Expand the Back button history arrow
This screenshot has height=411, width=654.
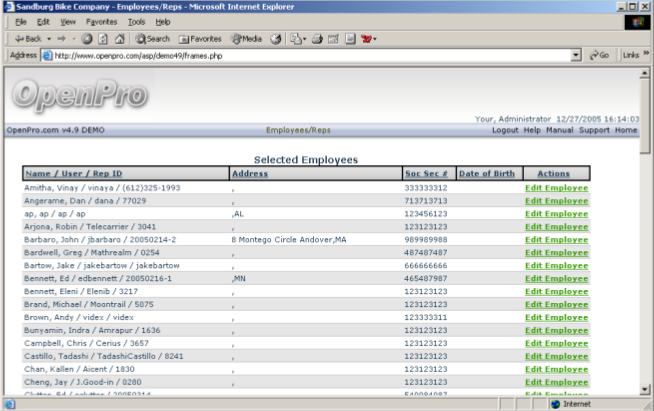tap(49, 39)
